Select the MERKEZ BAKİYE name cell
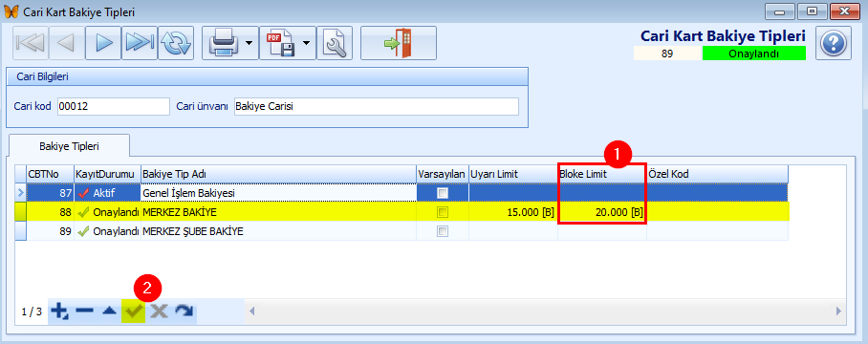Image resolution: width=868 pixels, height=344 pixels. coord(278,212)
